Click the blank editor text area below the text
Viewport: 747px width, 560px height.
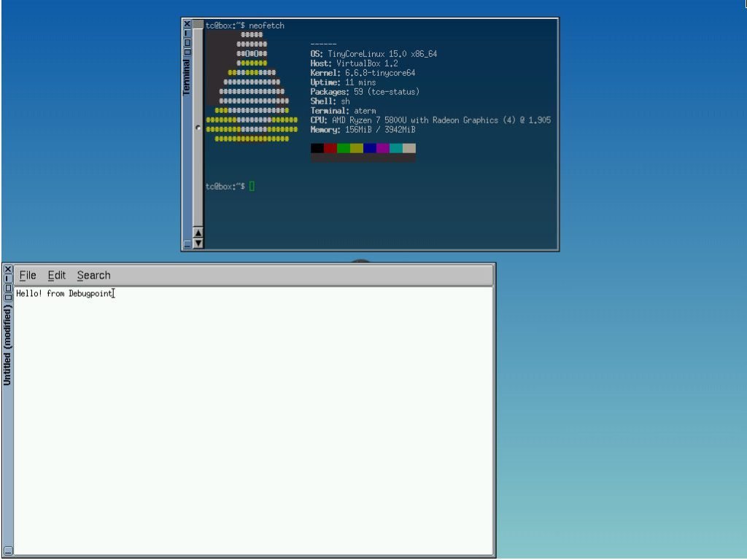pyautogui.click(x=253, y=426)
